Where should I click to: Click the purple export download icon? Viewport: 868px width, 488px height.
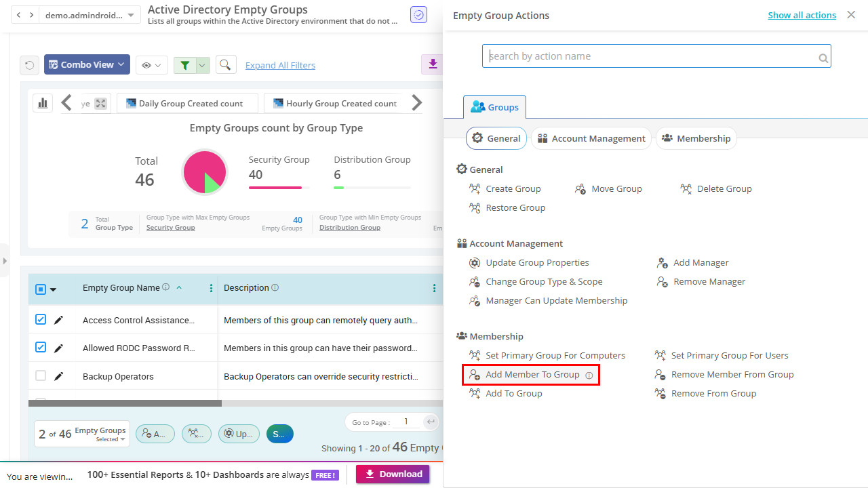tap(433, 64)
